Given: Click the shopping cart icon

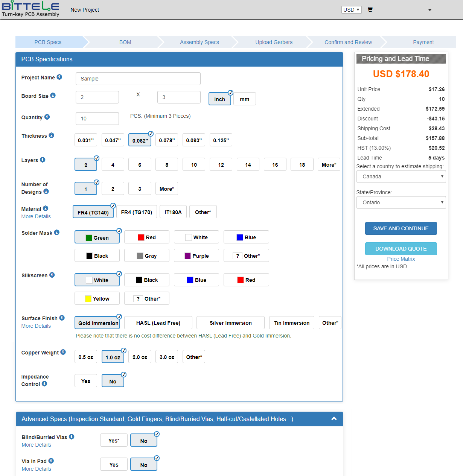Looking at the screenshot, I should pyautogui.click(x=370, y=9).
